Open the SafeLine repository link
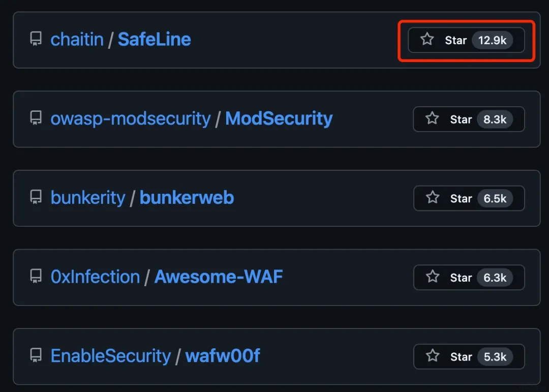This screenshot has height=392, width=549. pos(155,40)
